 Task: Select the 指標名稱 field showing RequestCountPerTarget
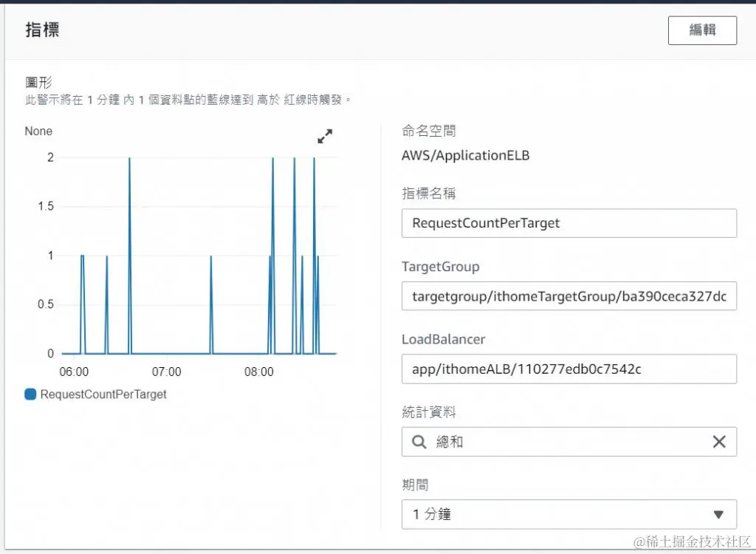tap(568, 223)
